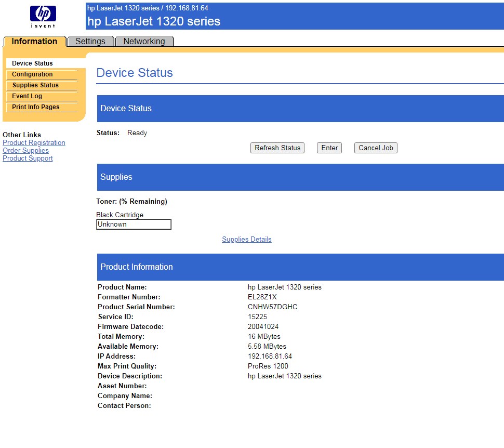Click available memory '5.58 MBytes'
The image size is (504, 448).
pyautogui.click(x=267, y=346)
